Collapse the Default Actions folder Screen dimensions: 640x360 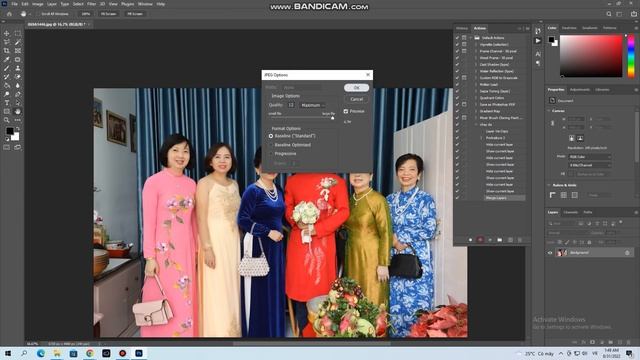pos(471,38)
